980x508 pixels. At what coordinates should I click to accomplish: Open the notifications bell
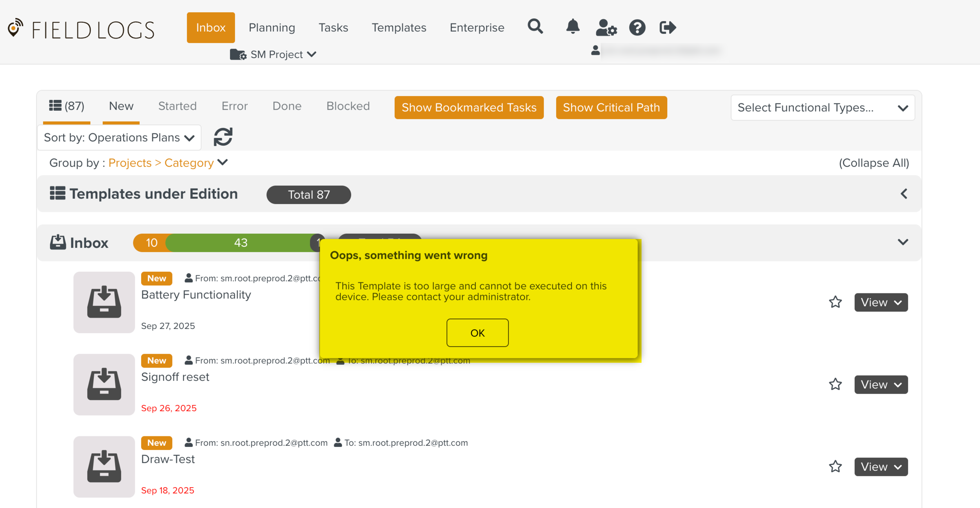pos(573,27)
